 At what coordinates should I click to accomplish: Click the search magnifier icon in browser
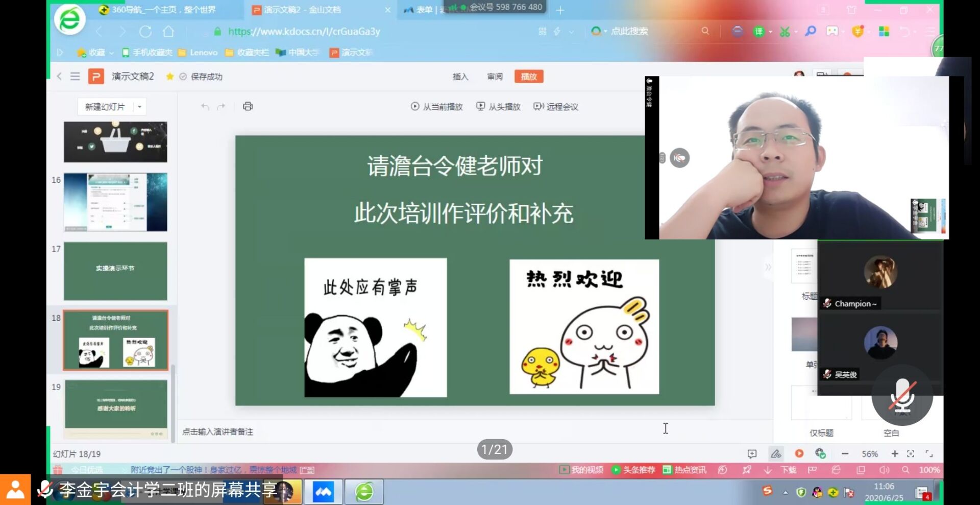coord(705,31)
